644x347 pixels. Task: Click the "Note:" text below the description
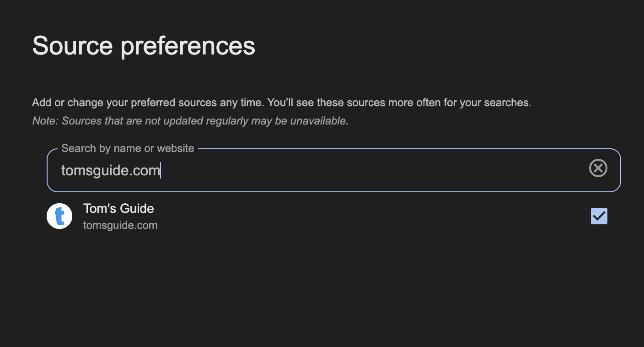45,121
